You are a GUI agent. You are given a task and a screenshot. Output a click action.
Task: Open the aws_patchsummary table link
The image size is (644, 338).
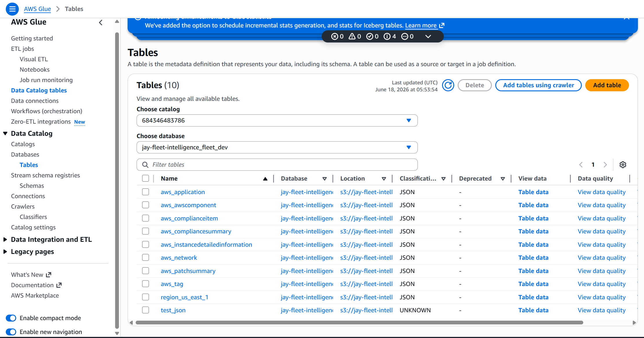coord(188,271)
